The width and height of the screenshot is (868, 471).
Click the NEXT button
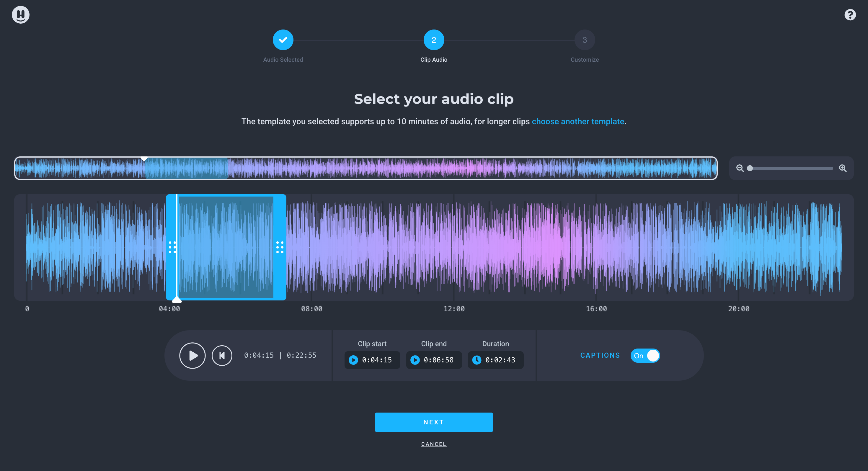434,422
